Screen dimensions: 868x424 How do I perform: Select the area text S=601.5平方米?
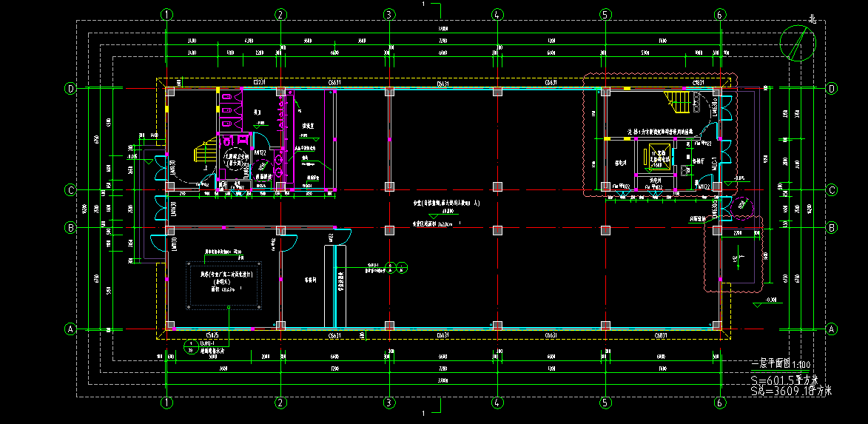click(783, 379)
